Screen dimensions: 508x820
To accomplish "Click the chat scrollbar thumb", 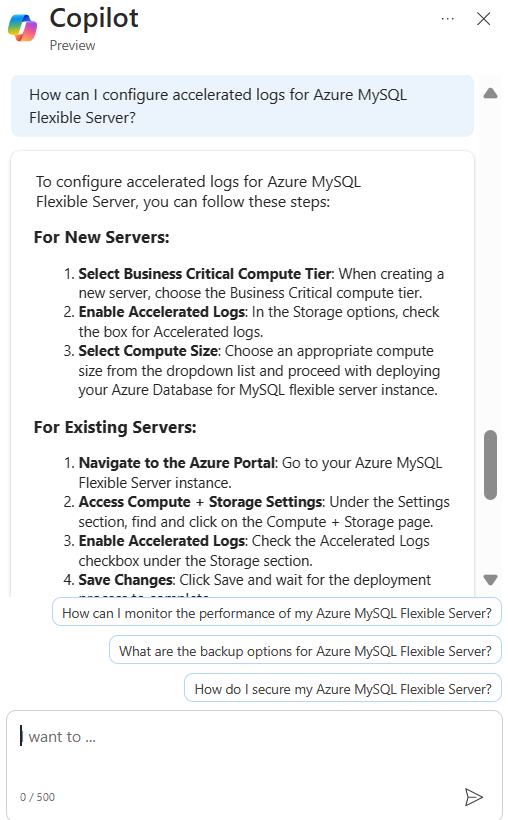I will (x=490, y=465).
